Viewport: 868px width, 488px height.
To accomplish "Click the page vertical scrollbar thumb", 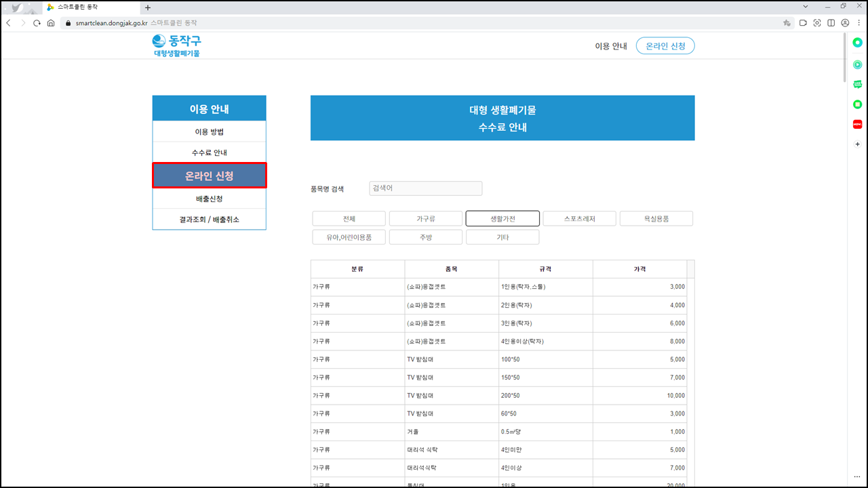I will click(845, 58).
